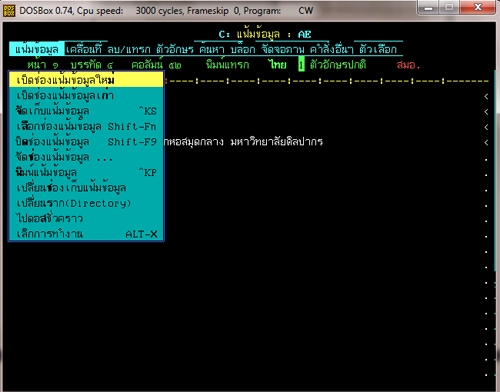Open the ลบ/แทรก menu

coord(129,49)
